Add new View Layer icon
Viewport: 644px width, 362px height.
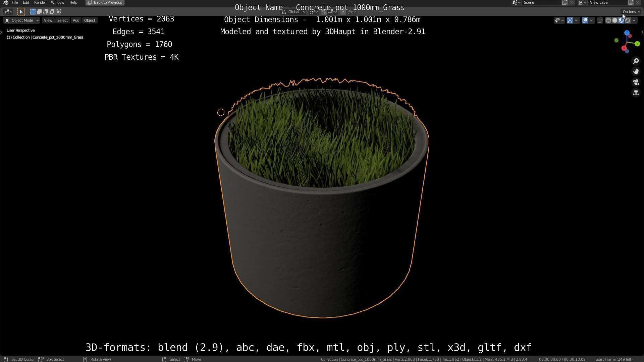631,2
